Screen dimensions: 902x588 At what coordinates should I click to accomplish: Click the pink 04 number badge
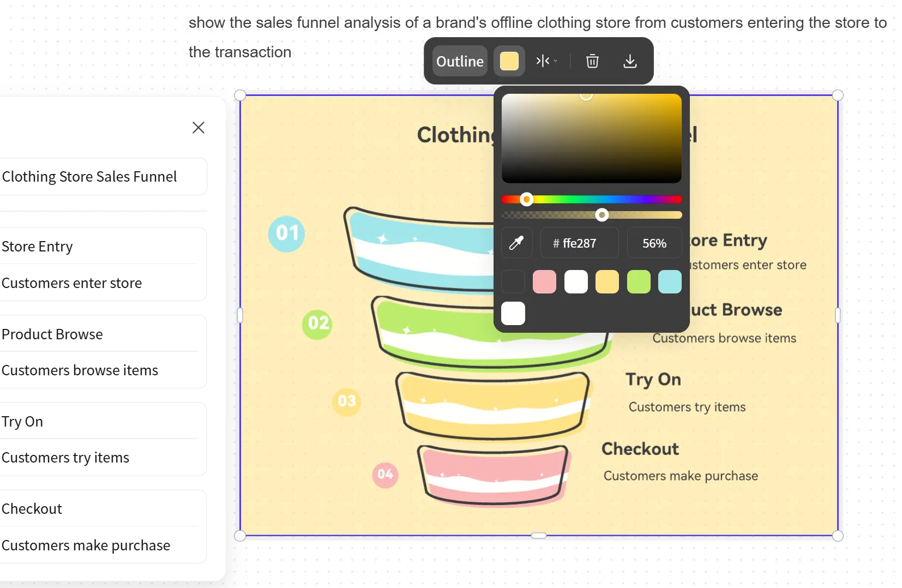385,474
